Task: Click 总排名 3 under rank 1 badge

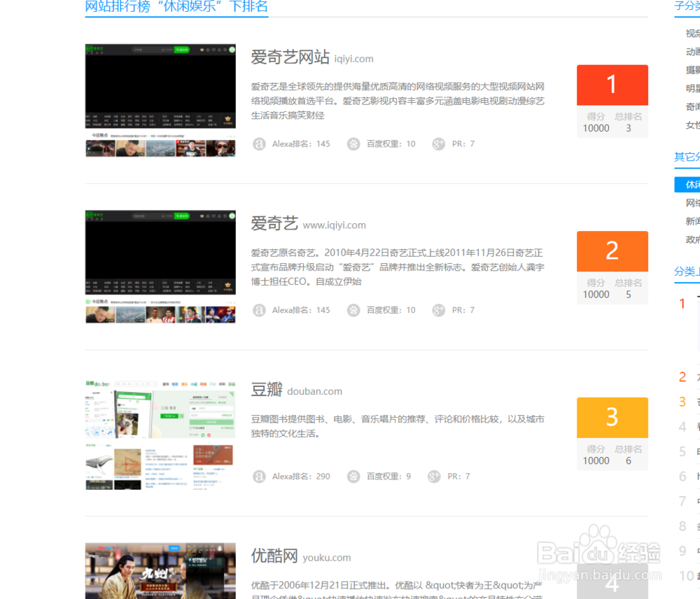Action: (x=628, y=122)
